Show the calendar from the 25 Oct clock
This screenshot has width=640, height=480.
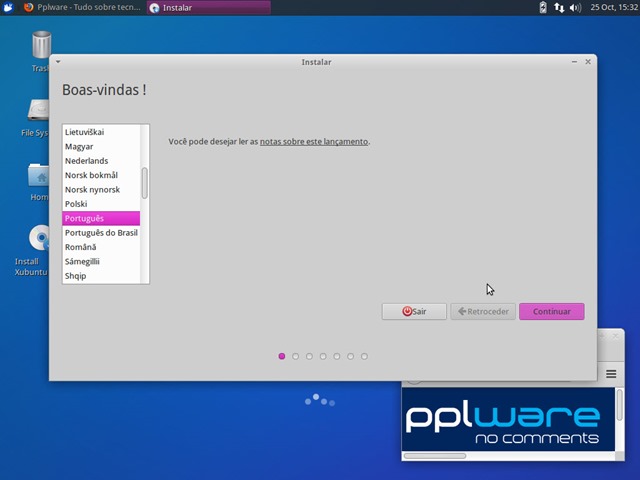(x=614, y=7)
